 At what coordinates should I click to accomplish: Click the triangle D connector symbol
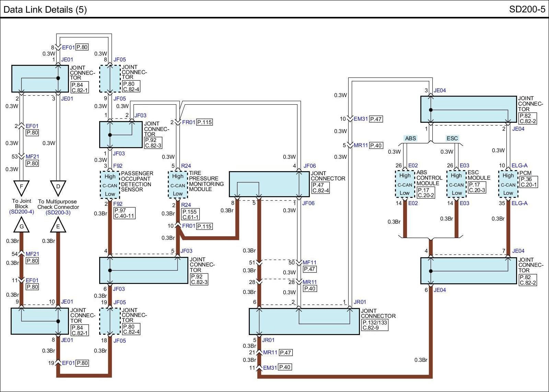pyautogui.click(x=58, y=187)
